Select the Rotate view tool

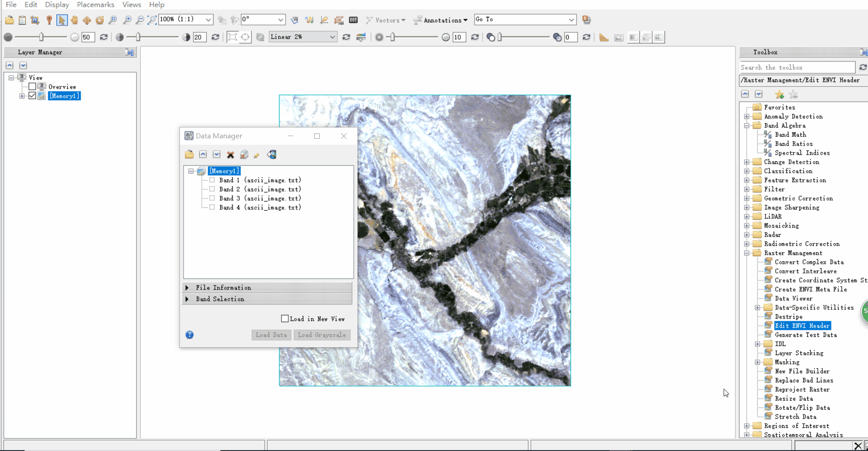100,20
